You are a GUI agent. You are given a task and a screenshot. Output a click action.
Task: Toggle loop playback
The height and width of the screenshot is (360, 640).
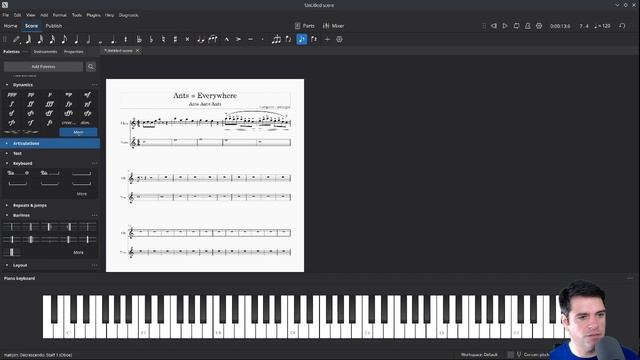pos(516,26)
